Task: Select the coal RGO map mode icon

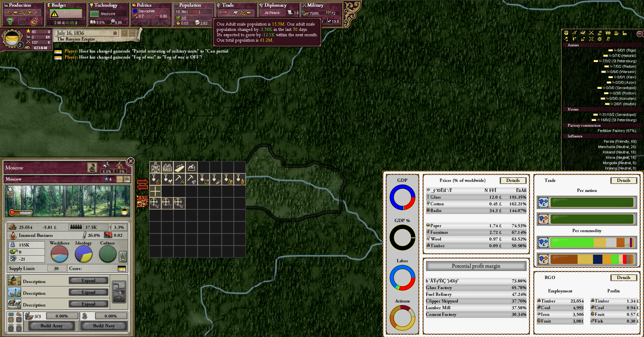Action: (179, 179)
